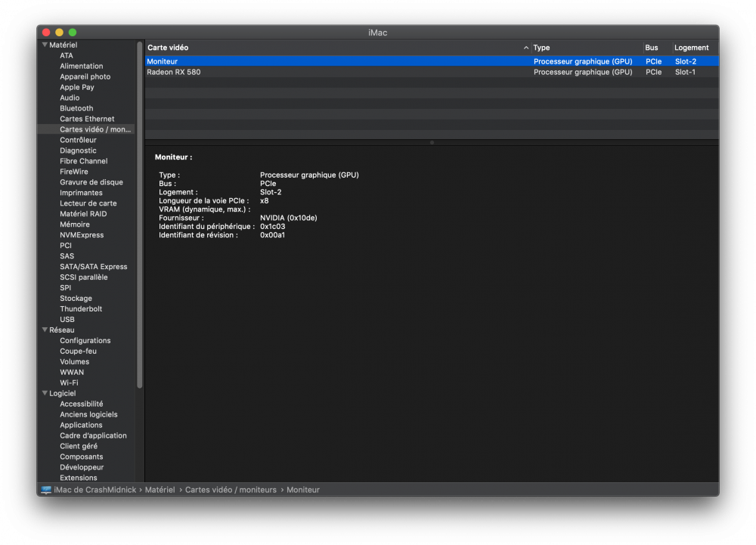
Task: Select Configurations under Réseau
Action: point(85,341)
